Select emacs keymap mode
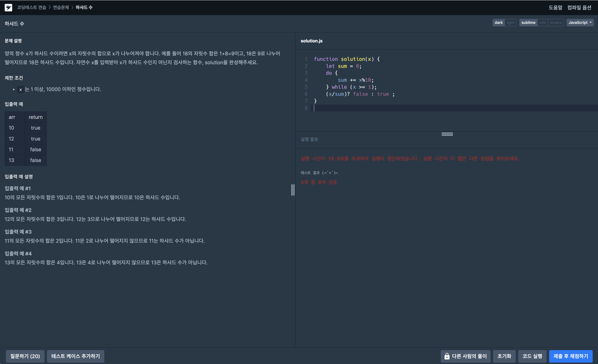This screenshot has width=598, height=364. click(556, 23)
